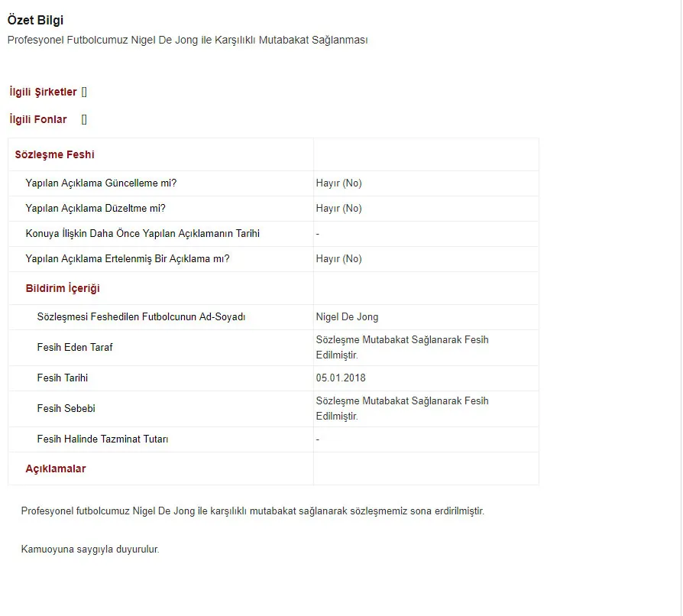Click the Hayır (No) value for Düzeltme
683x616 pixels.
coord(339,209)
